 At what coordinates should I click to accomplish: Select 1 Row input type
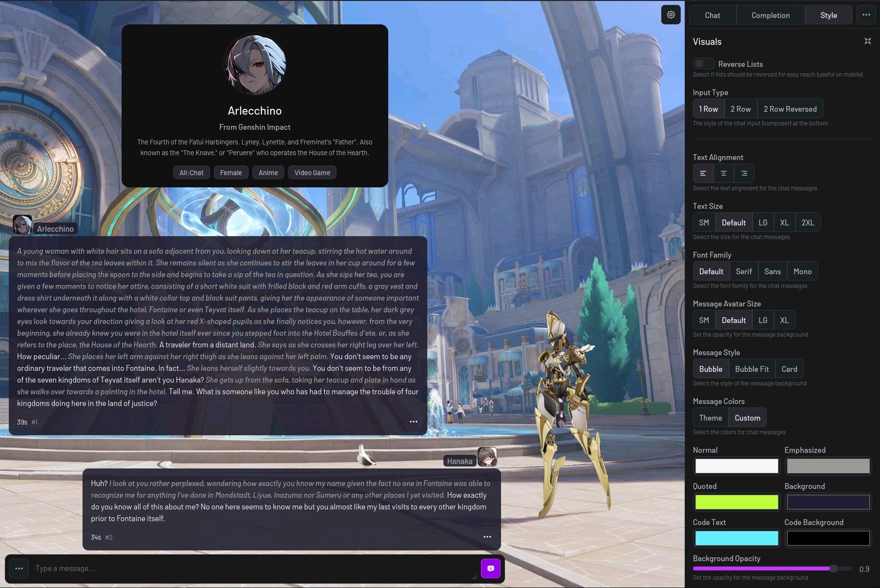click(x=708, y=109)
